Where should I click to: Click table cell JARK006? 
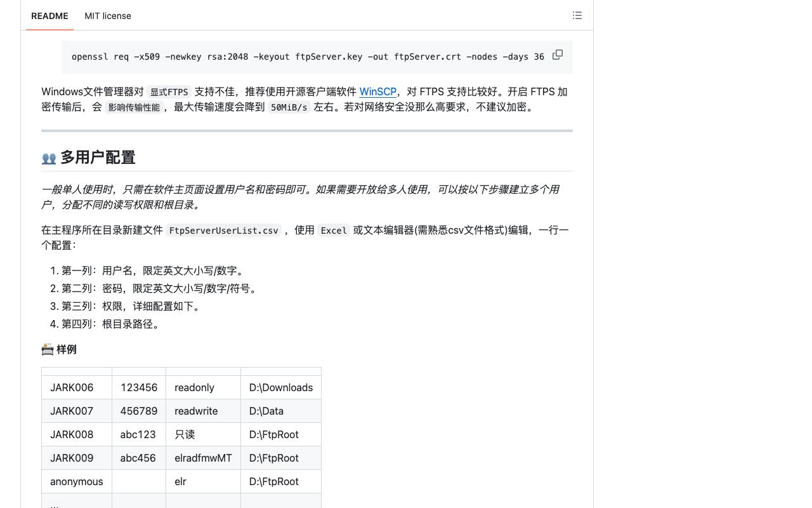[77, 387]
